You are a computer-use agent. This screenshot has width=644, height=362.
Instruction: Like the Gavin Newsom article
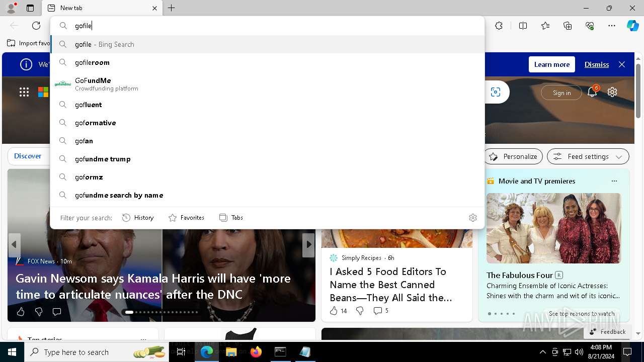click(21, 312)
